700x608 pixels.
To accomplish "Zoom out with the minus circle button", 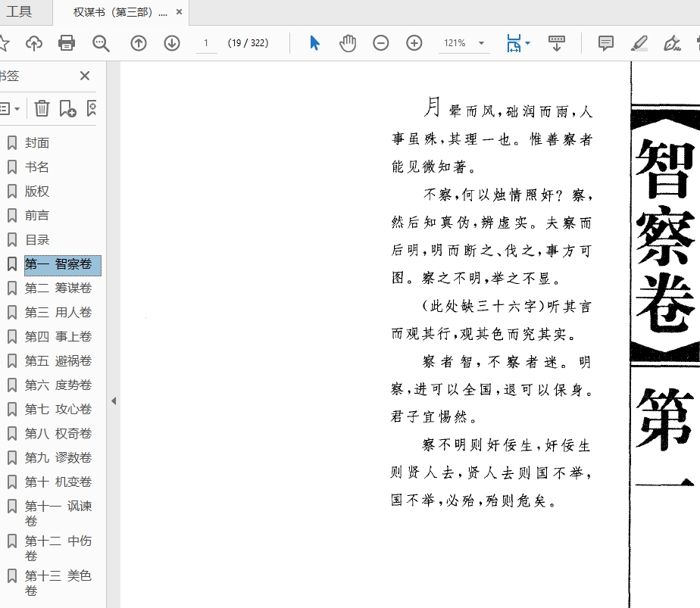I will 381,43.
